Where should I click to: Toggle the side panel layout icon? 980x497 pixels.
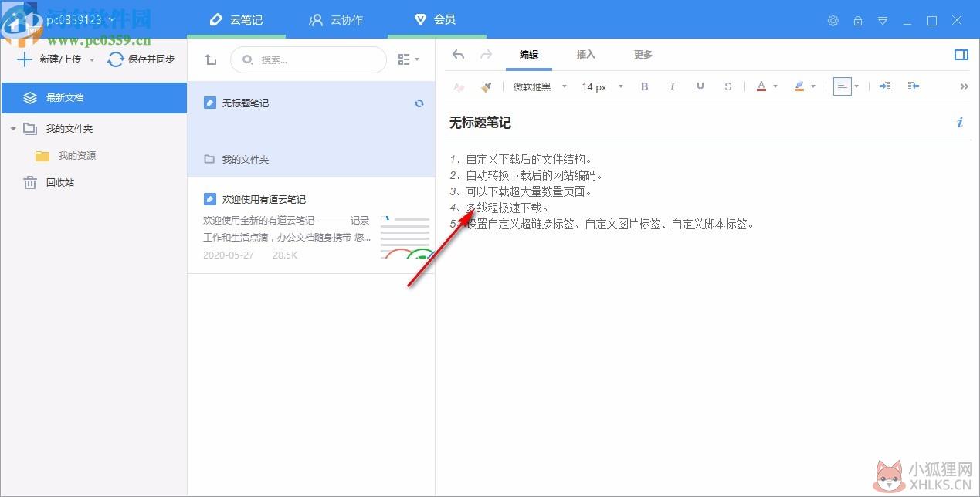(x=961, y=55)
